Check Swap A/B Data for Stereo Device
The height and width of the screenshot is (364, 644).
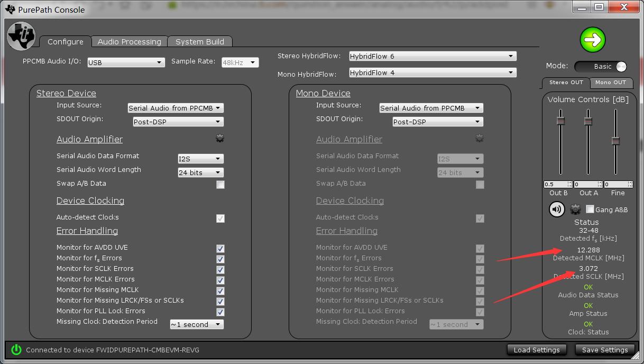pyautogui.click(x=220, y=185)
